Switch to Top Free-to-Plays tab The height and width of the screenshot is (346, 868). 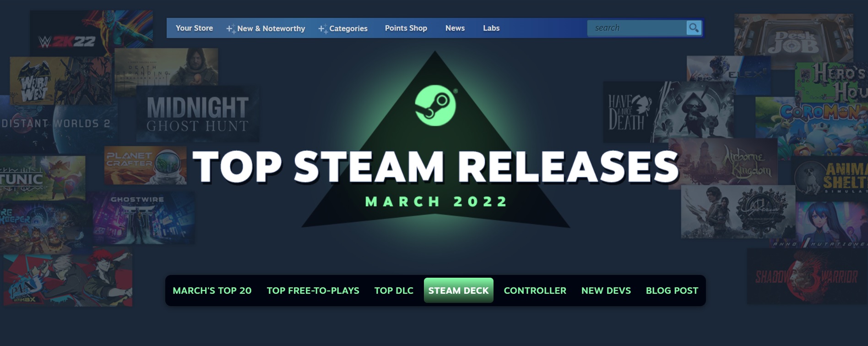click(x=313, y=291)
